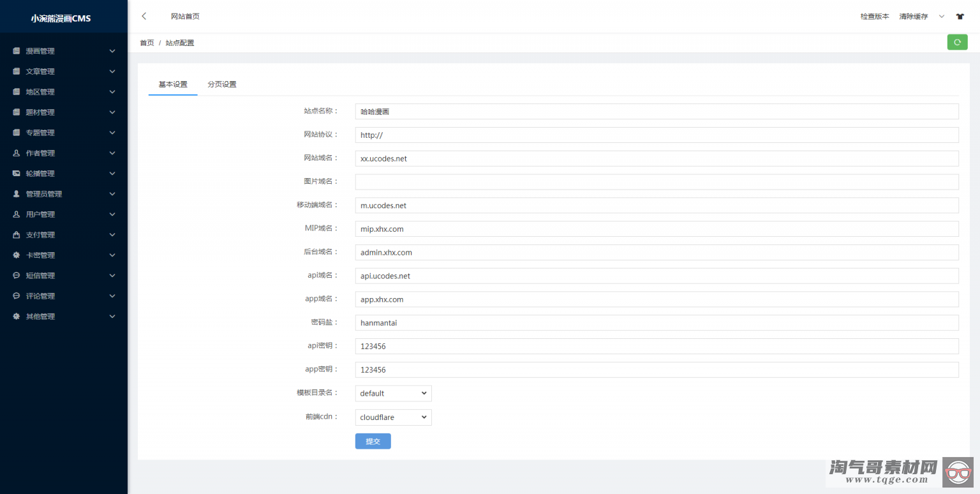Focus the api域名 input field
The height and width of the screenshot is (494, 980).
[x=657, y=276]
